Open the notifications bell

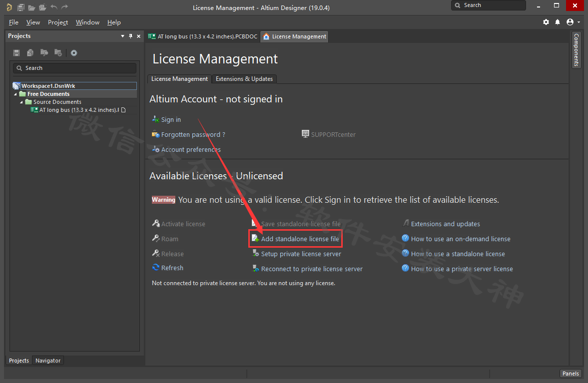(558, 22)
